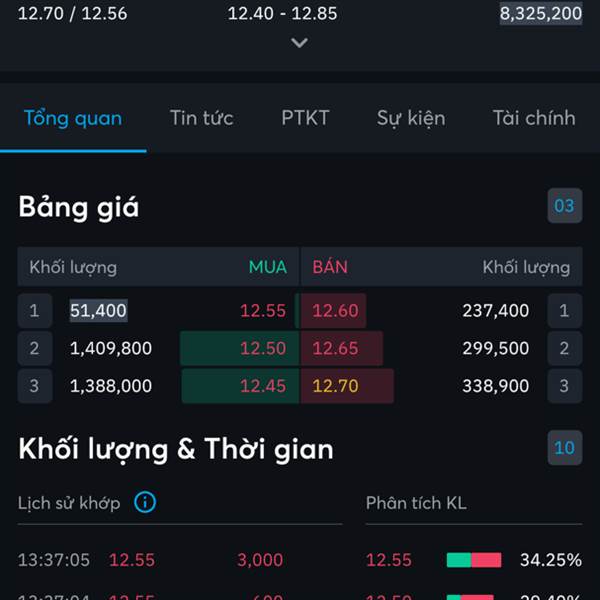This screenshot has width=600, height=600.
Task: Tap the info icon beside Lịch sử khớp
Action: click(145, 502)
